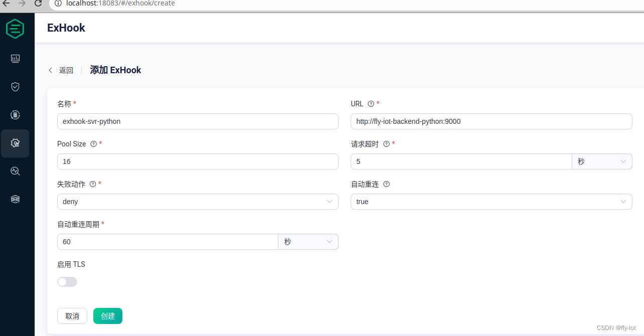Open the timeout unit dropdown showing 秒

(x=602, y=161)
